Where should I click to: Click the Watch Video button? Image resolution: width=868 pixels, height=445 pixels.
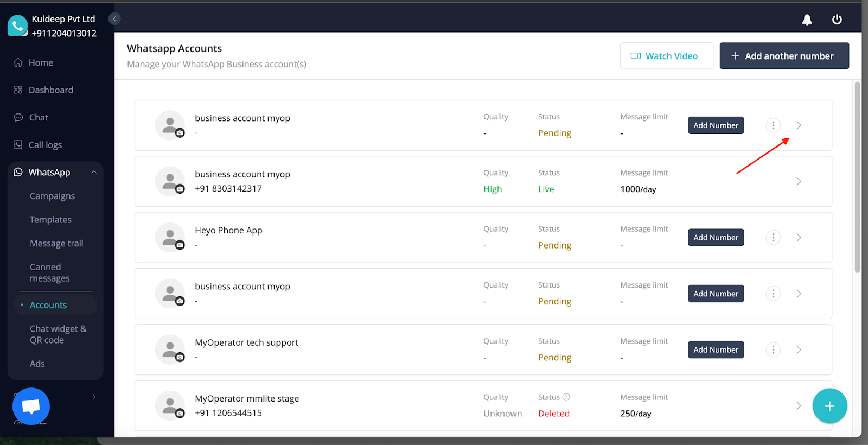666,56
